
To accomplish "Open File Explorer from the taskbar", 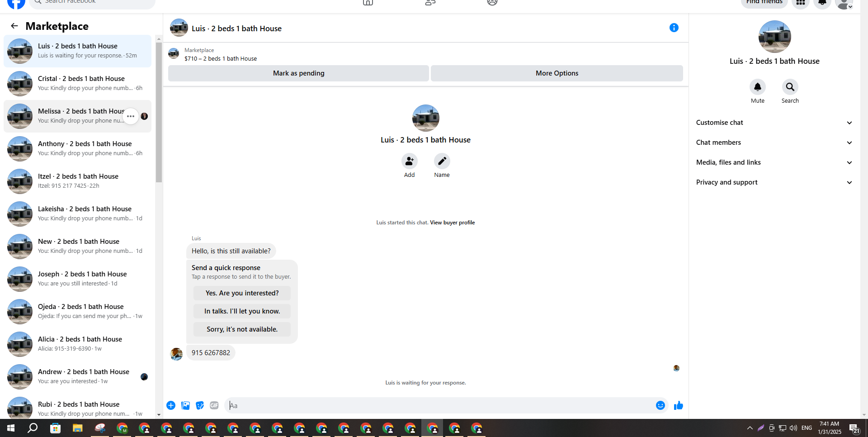I will (78, 428).
